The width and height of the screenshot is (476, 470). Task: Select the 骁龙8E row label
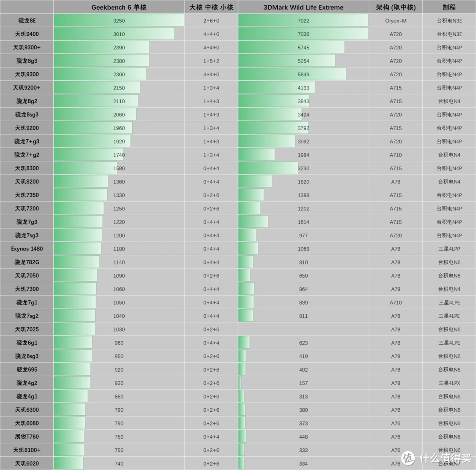point(27,21)
